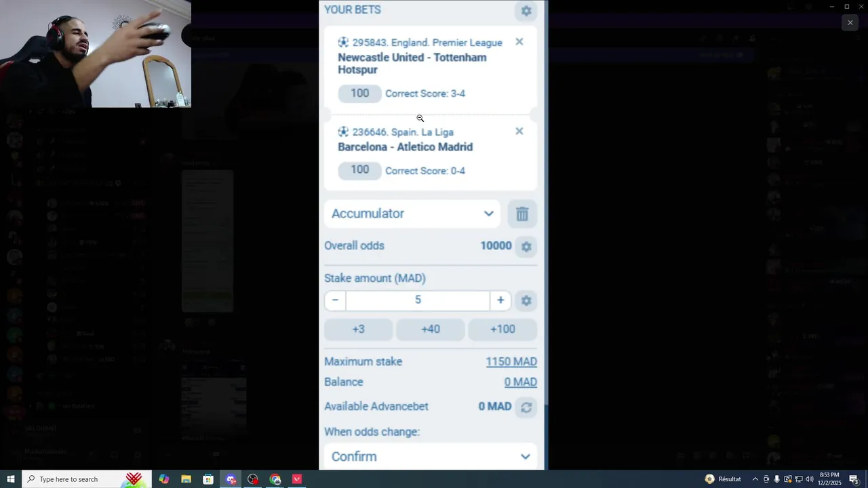
Task: Open network settings from the tray
Action: coord(799,479)
